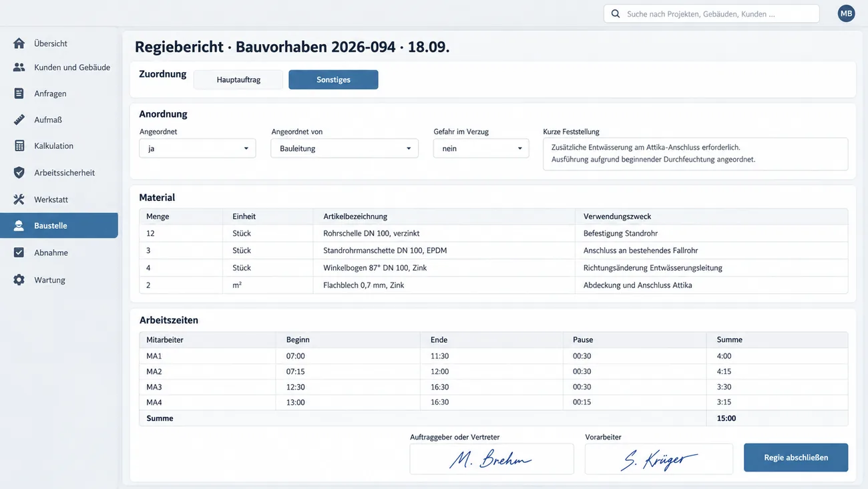Click the Vorarbeiter signature field
Viewport: 868px width, 489px height.
pos(659,459)
